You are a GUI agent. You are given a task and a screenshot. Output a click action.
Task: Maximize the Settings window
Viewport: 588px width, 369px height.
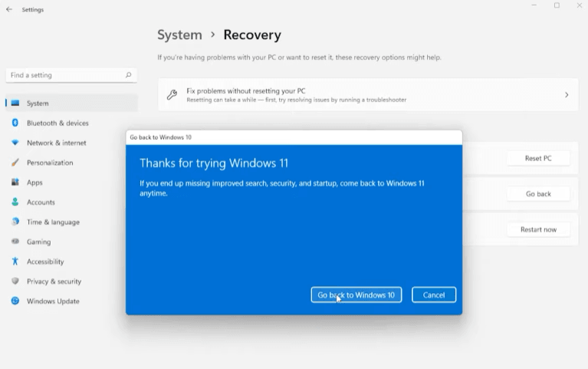coord(557,5)
